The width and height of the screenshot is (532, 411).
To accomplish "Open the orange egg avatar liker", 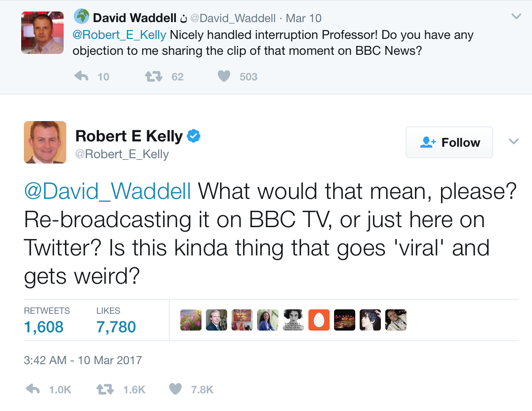I will click(319, 320).
